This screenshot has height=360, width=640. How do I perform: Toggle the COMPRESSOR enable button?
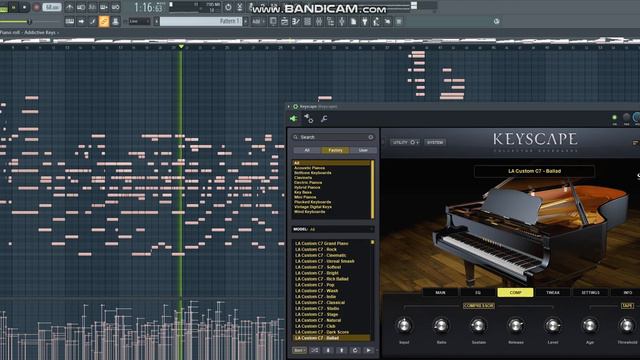pyautogui.click(x=479, y=306)
